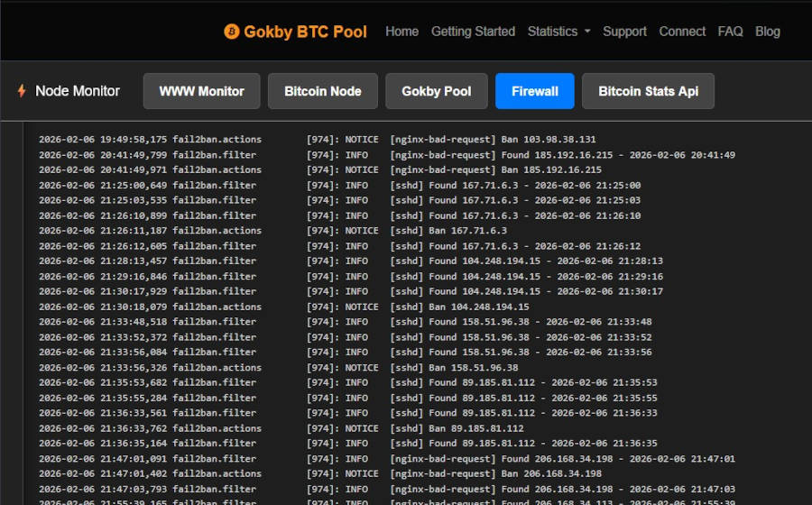Screen dimensions: 812x505
Task: Select log entry timestamped 21:47:03,793
Action: tap(387, 489)
